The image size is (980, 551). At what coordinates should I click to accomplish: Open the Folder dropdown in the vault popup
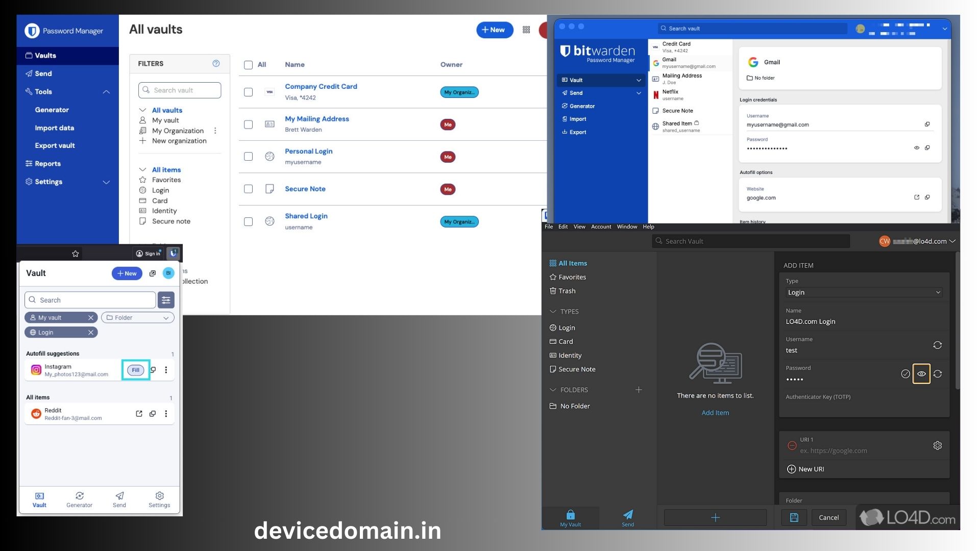[x=138, y=317]
